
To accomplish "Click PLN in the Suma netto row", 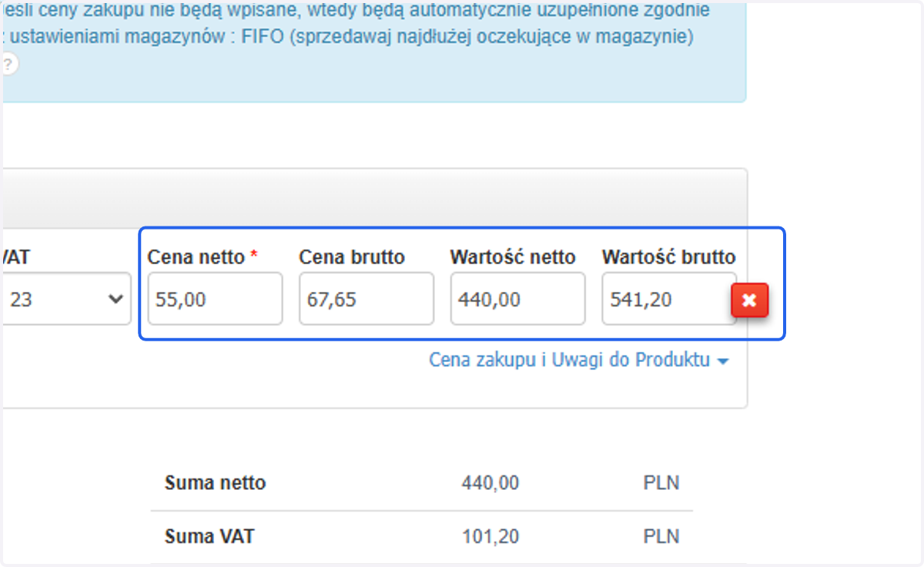I will point(661,483).
